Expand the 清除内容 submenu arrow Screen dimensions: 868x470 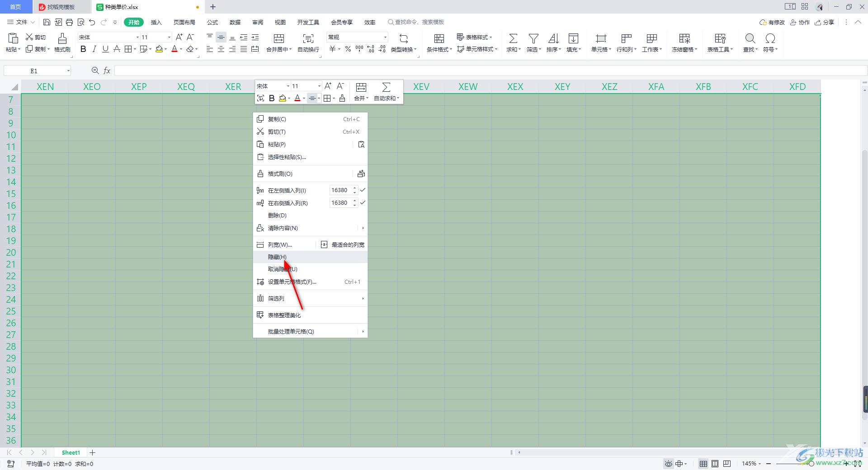click(x=363, y=228)
